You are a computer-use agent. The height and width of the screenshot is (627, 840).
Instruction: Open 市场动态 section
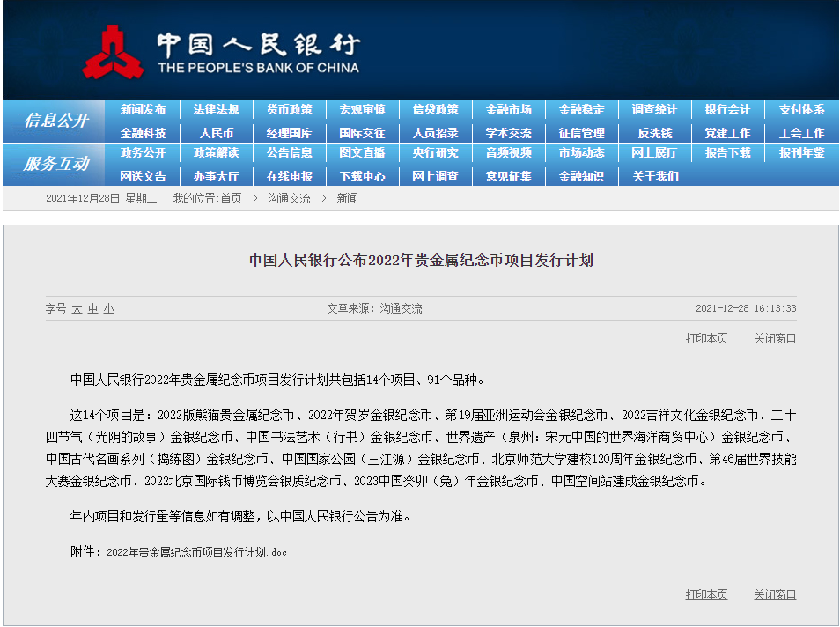click(x=581, y=152)
